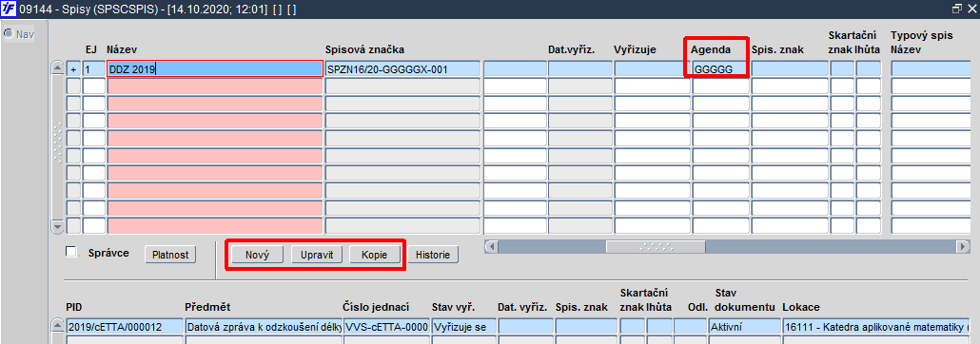Click the horizontal scrollbar thumb
Viewport: 980px width, 344px height.
[x=656, y=247]
